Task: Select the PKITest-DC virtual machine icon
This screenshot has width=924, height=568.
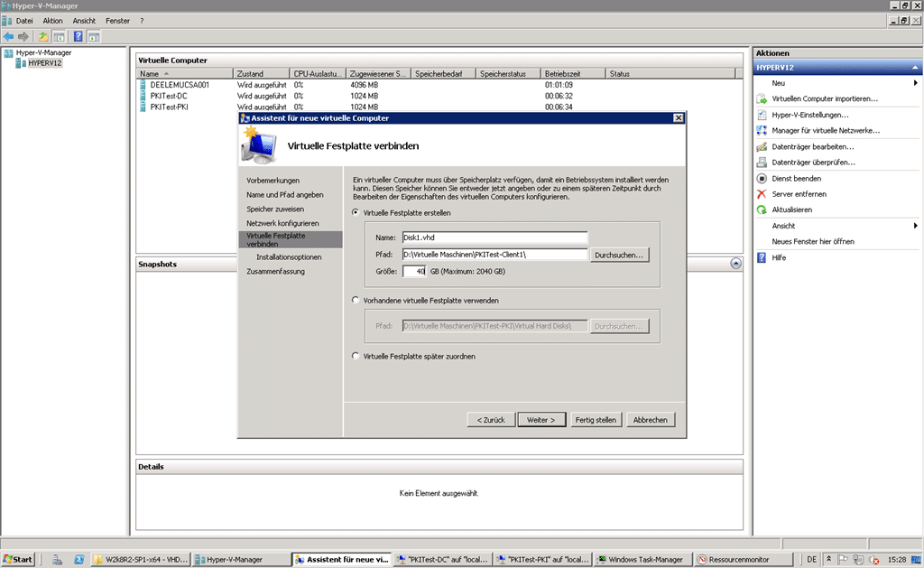Action: point(143,96)
